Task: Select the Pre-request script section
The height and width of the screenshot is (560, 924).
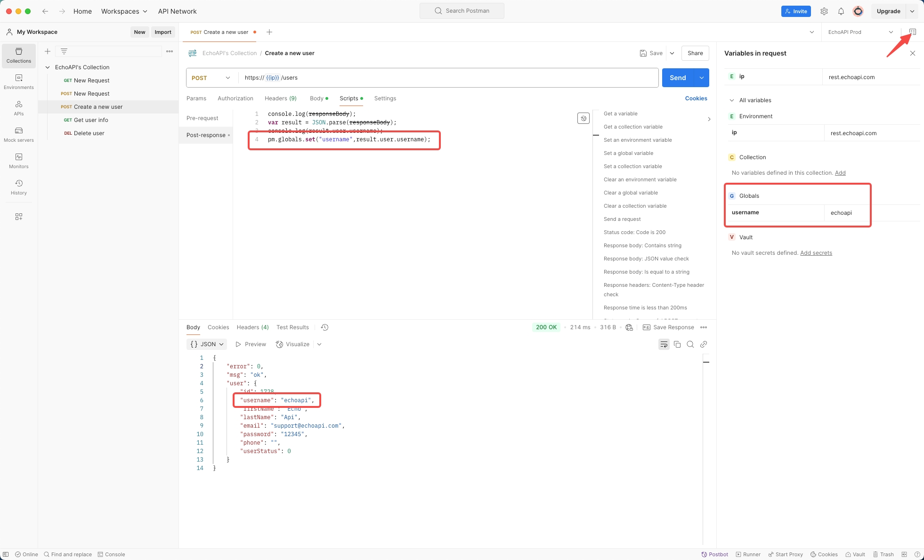Action: 203,118
